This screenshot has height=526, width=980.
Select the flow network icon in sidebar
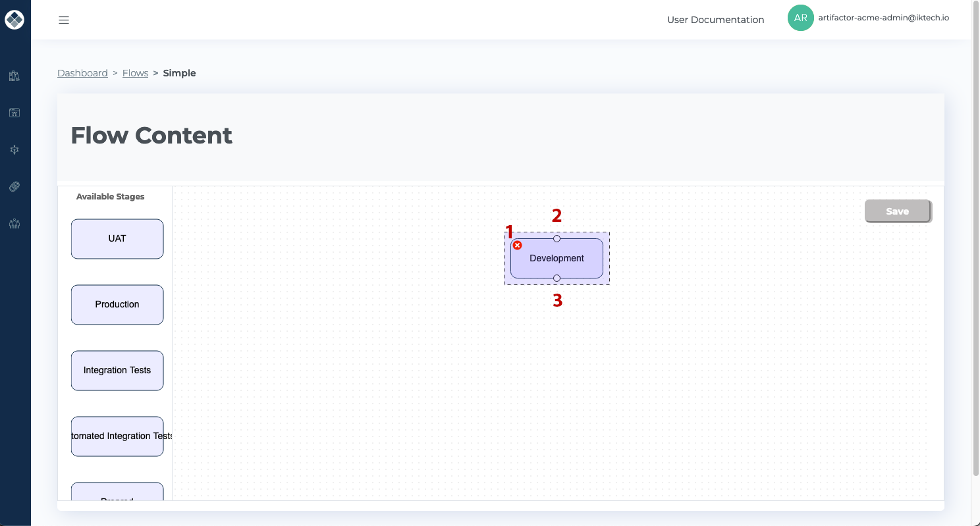14,149
